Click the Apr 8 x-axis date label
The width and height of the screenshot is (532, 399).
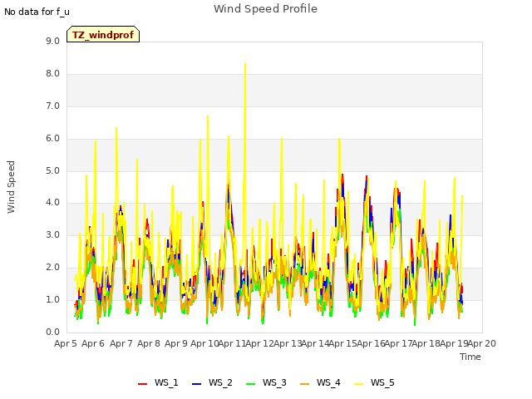pyautogui.click(x=149, y=343)
